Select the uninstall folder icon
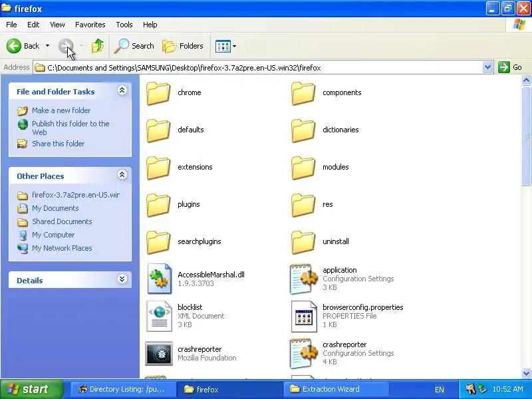 (303, 242)
